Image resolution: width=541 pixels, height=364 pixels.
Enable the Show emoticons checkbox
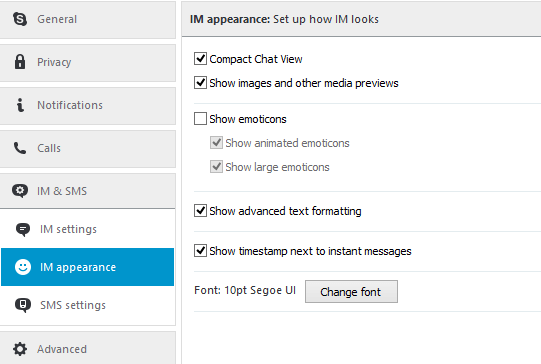pyautogui.click(x=200, y=119)
